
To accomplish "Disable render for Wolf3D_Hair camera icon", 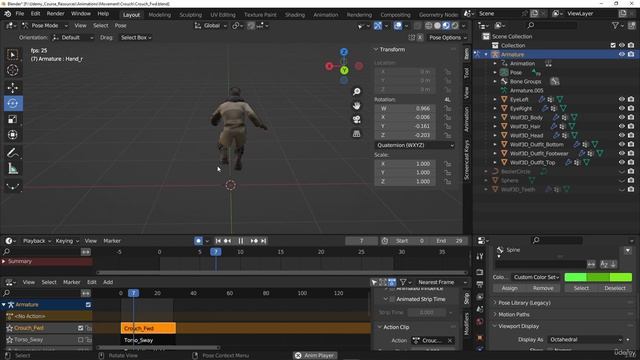I will [x=631, y=126].
